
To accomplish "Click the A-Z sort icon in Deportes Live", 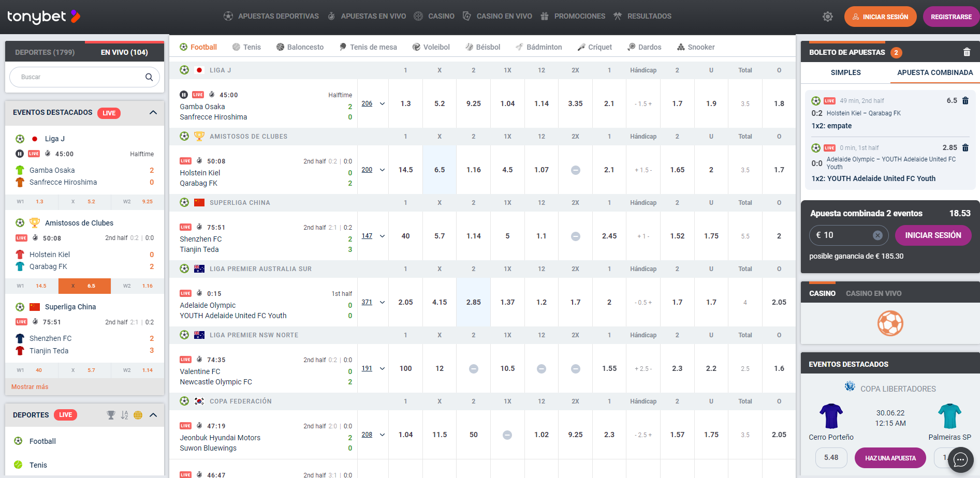I will point(124,415).
